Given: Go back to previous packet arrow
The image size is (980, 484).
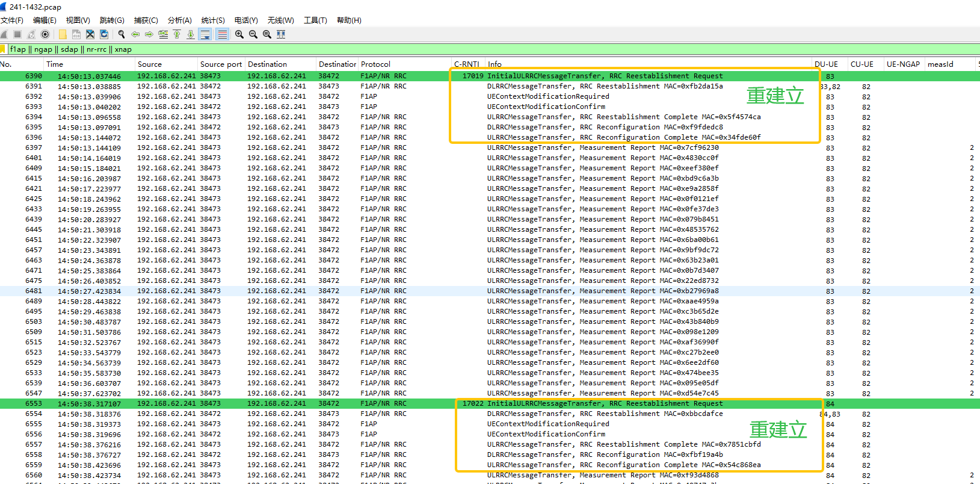Looking at the screenshot, I should click(x=135, y=34).
